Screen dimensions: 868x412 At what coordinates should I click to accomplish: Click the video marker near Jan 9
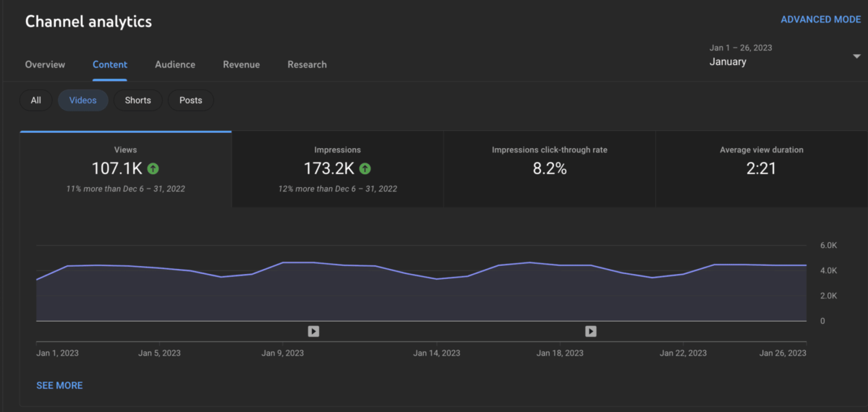click(313, 331)
